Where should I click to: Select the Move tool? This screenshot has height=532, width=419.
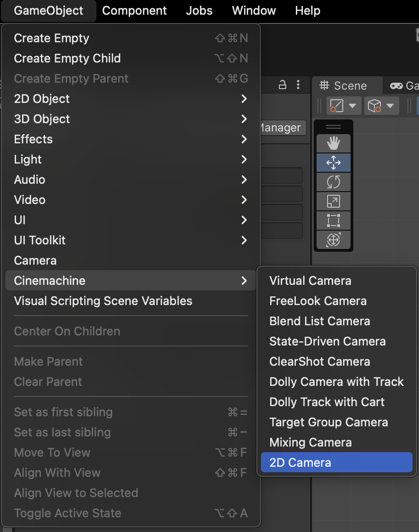(x=333, y=163)
